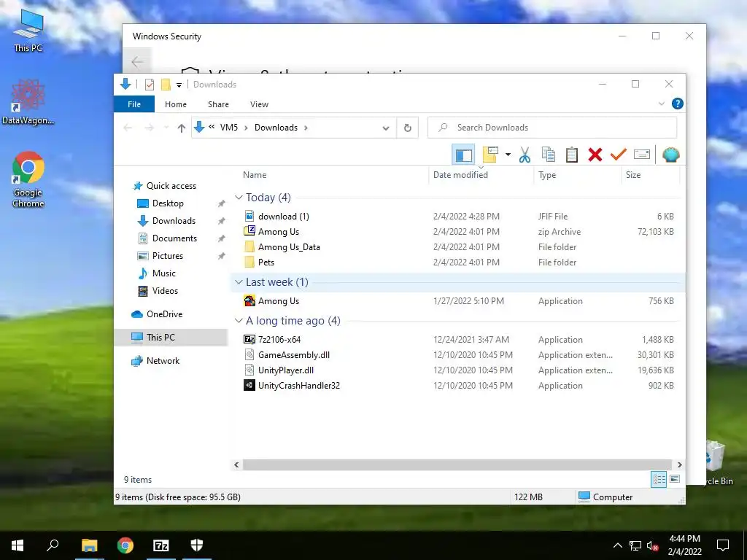Click the Properties icon in quick access toolbar

point(149,85)
